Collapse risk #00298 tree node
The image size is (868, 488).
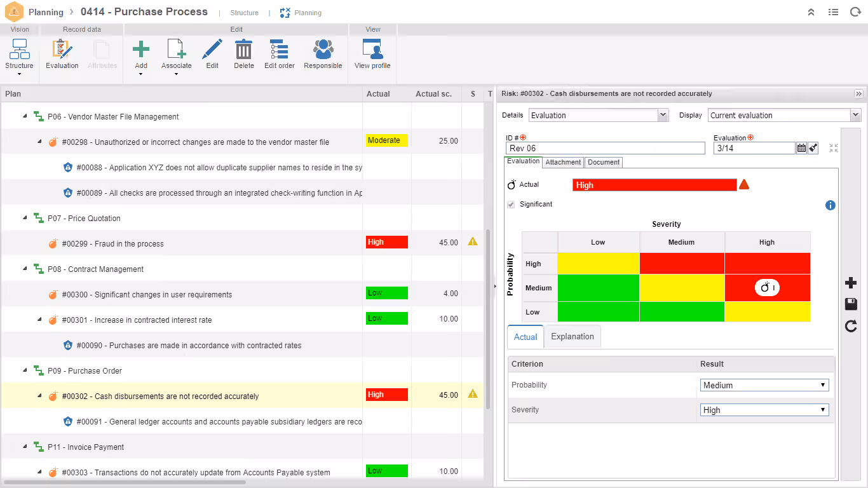39,142
